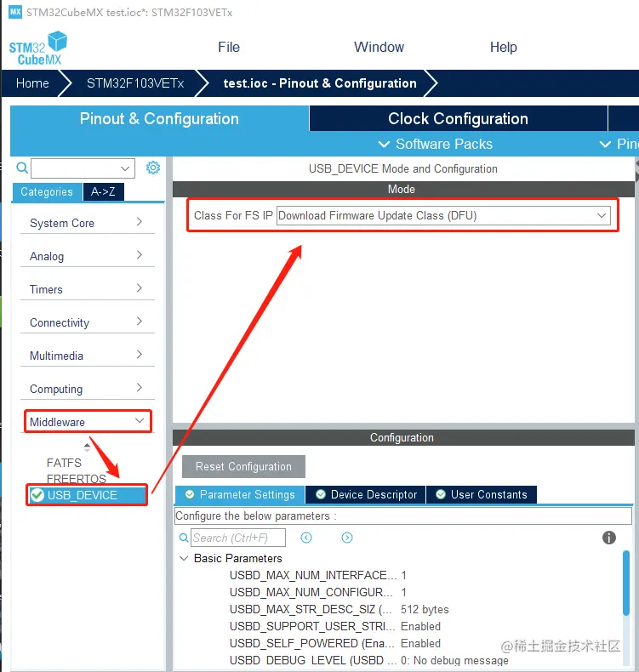The image size is (639, 672).
Task: Click '0: No debug message' value
Action: (454, 660)
